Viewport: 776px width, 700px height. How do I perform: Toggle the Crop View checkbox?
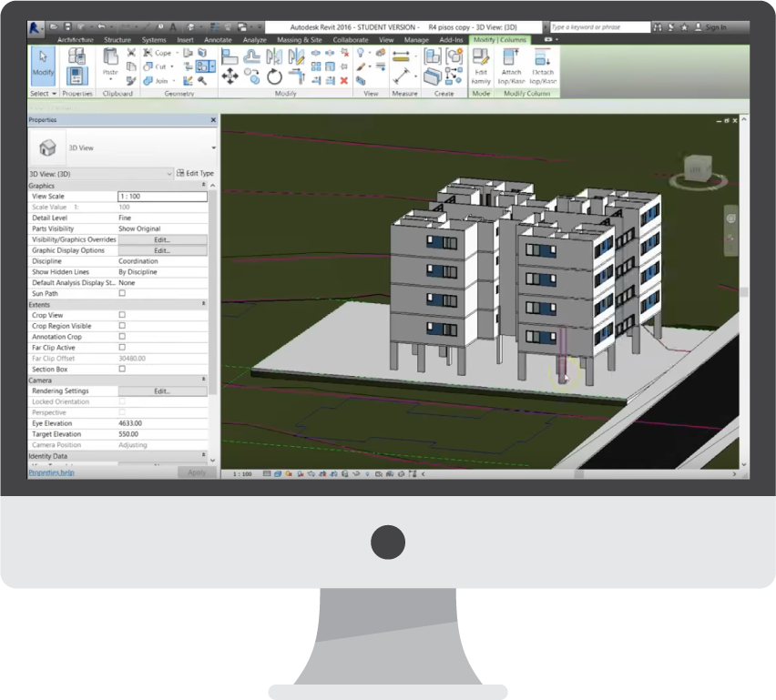point(122,315)
